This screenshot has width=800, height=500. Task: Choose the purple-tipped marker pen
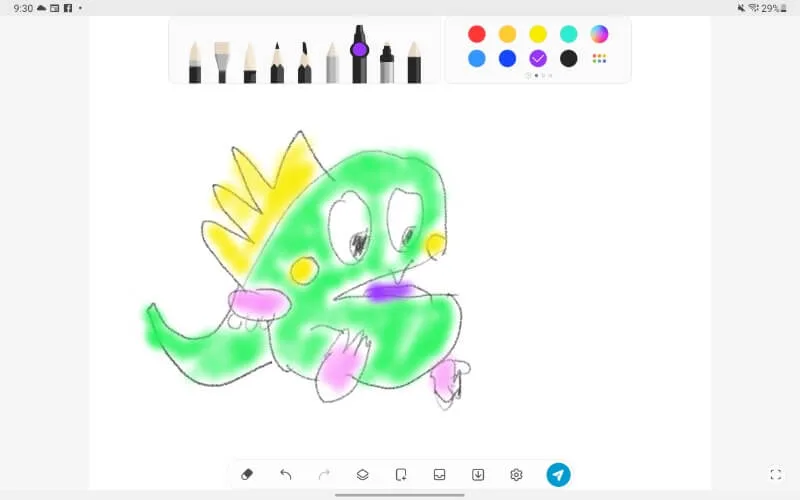(359, 55)
